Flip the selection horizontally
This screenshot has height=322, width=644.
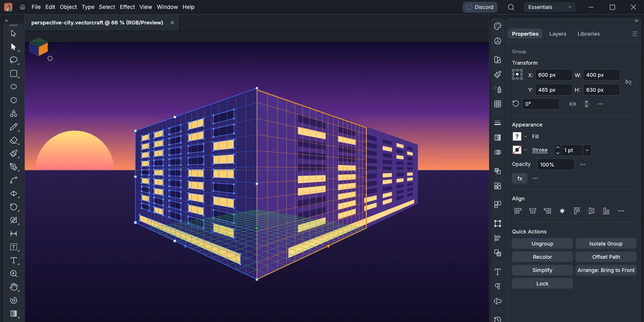pyautogui.click(x=573, y=104)
